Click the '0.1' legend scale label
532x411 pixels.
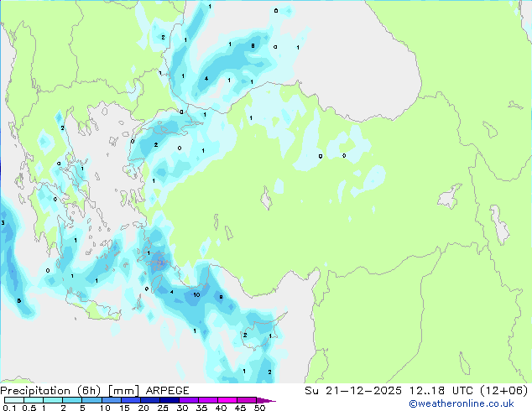(x=9, y=408)
